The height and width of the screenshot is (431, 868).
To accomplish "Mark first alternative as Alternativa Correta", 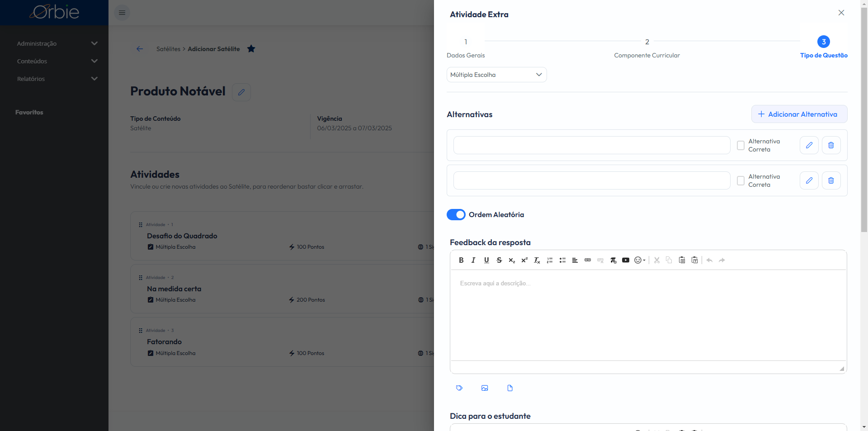I will coord(741,145).
